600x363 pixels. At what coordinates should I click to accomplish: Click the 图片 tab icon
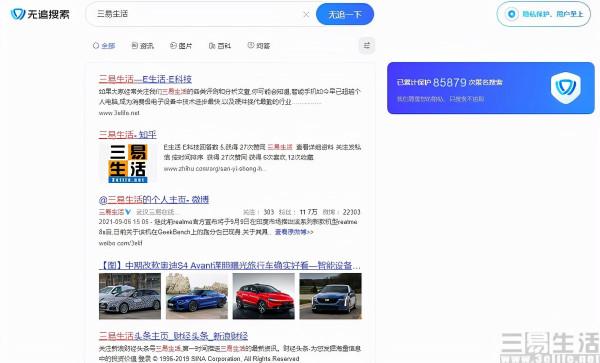(x=173, y=46)
